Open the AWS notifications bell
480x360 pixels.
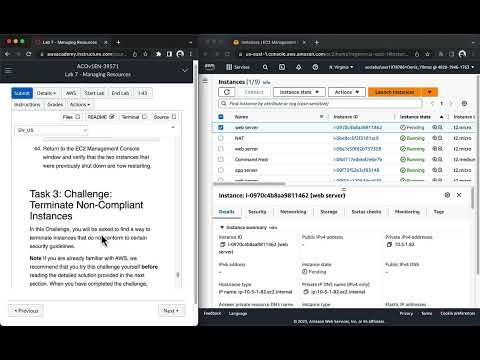click(298, 67)
